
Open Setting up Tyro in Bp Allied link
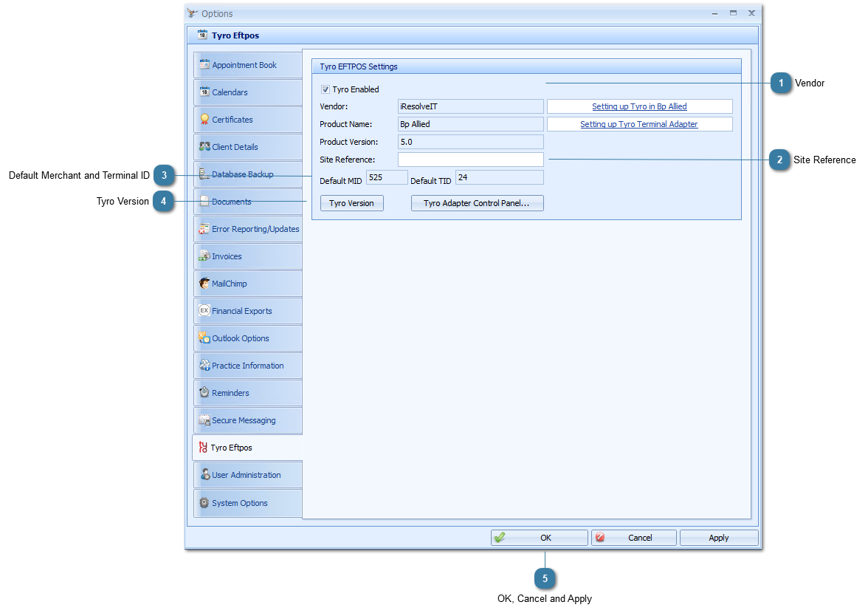(x=639, y=106)
